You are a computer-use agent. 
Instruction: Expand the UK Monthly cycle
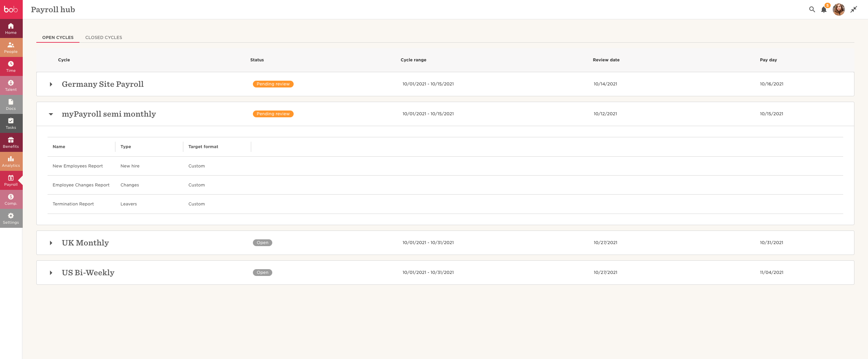(x=51, y=243)
